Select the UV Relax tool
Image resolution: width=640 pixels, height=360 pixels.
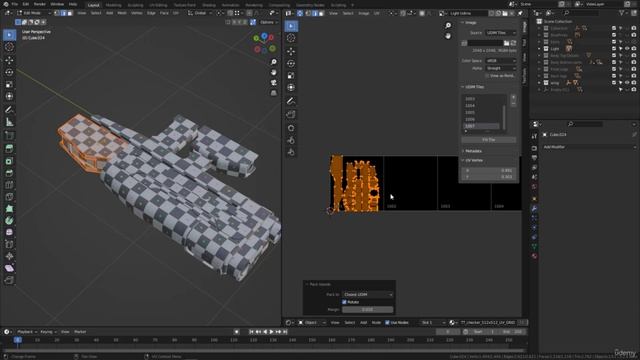click(291, 140)
